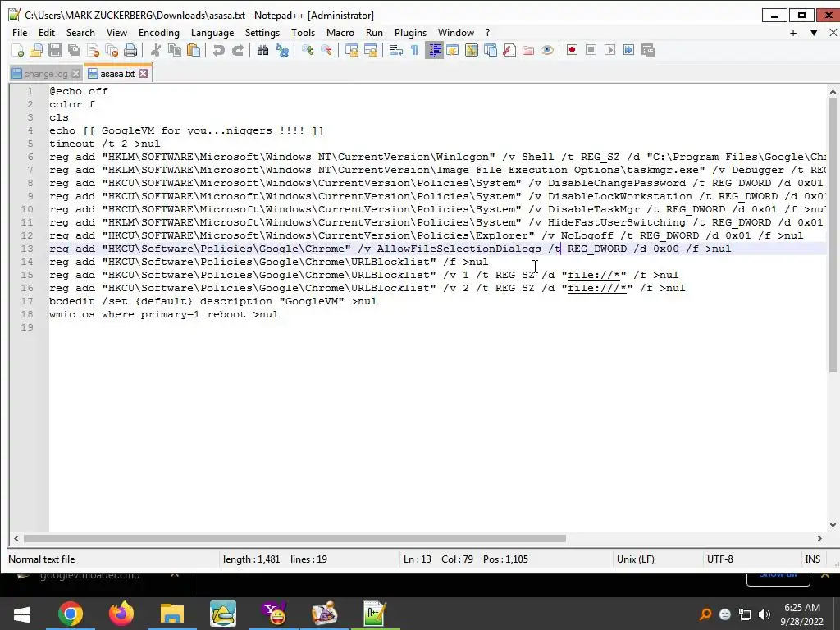Click the vertical scrollbar thumb
The height and width of the screenshot is (630, 840).
(833, 235)
